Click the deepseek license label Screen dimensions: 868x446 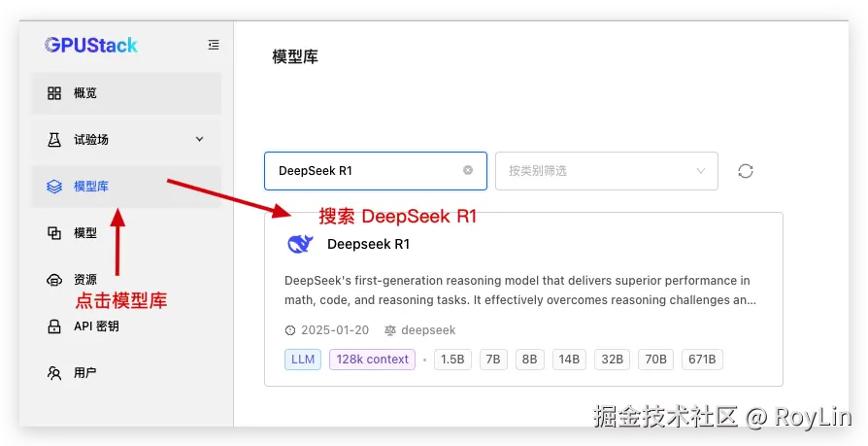point(428,330)
